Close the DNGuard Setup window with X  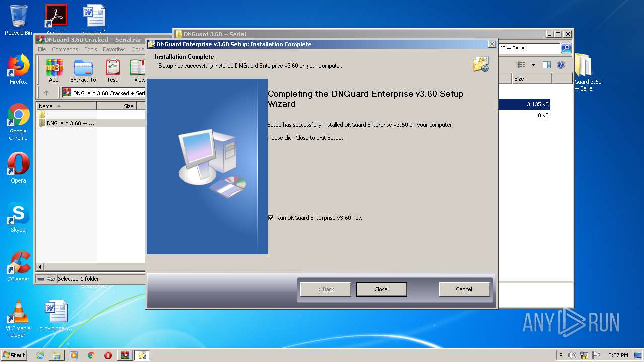tap(492, 44)
